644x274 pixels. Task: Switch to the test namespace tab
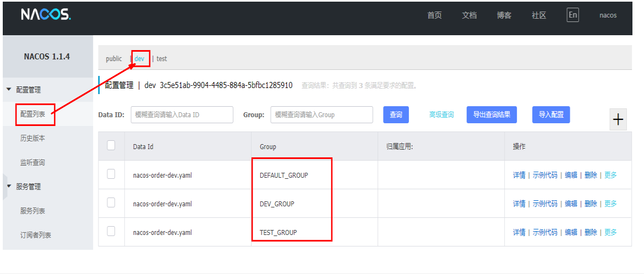tap(162, 59)
